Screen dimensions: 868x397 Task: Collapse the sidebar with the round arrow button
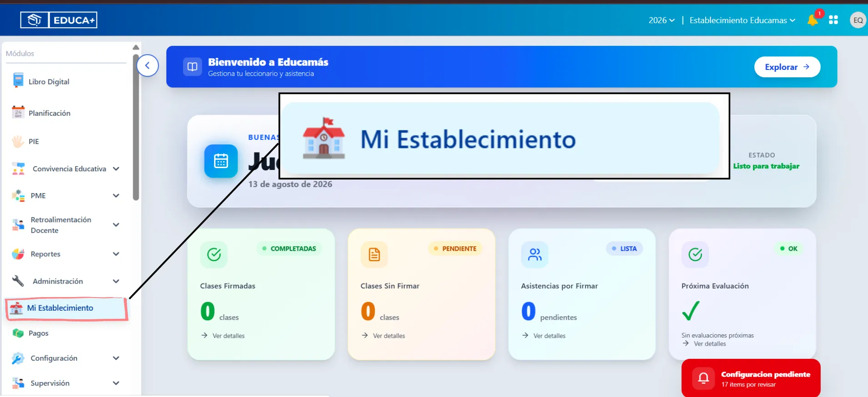[147, 65]
